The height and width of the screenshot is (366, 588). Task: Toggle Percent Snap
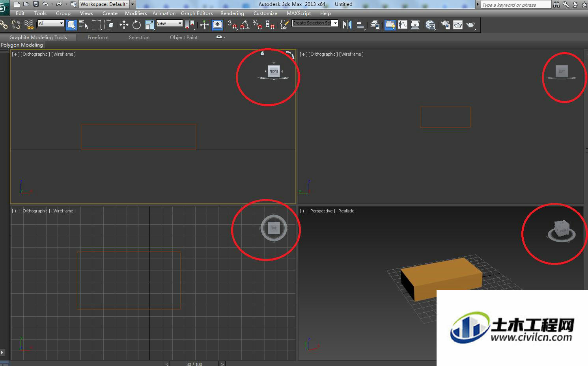point(258,25)
